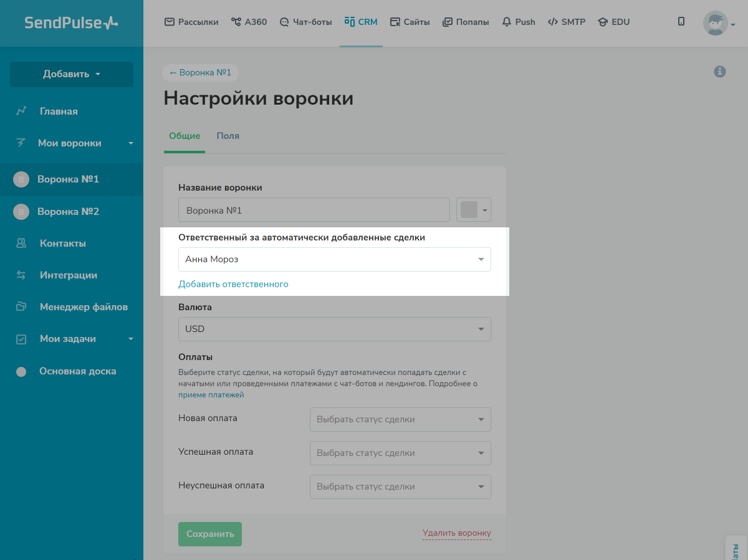Click the Менеджер файлов folder icon

[21, 306]
